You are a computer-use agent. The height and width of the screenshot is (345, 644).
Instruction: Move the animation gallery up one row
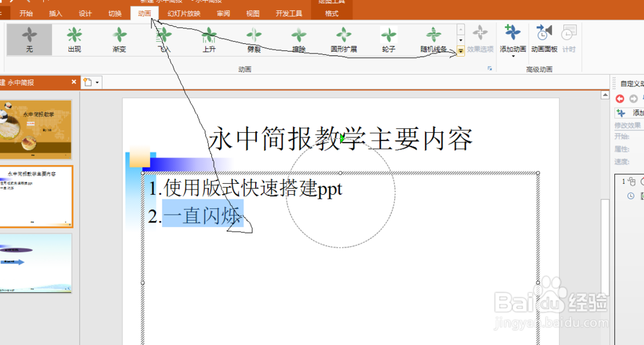click(x=460, y=30)
